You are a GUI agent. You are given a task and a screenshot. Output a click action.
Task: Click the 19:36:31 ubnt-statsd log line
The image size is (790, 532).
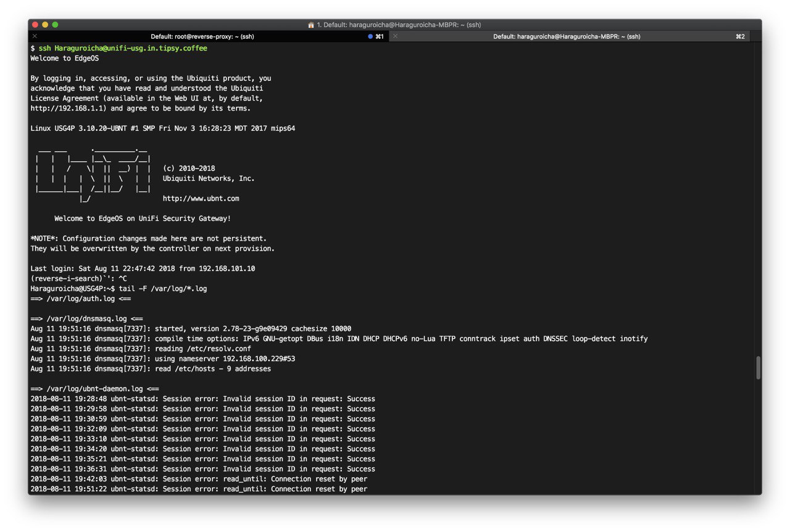point(202,468)
